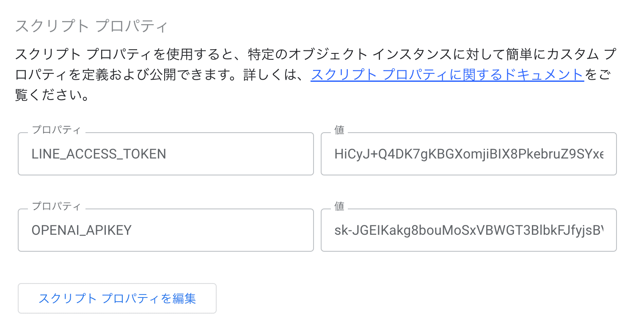Click the LINE_ACCESS_TOKEN text inside its field
Screen dimensions: 644x328
(99, 154)
